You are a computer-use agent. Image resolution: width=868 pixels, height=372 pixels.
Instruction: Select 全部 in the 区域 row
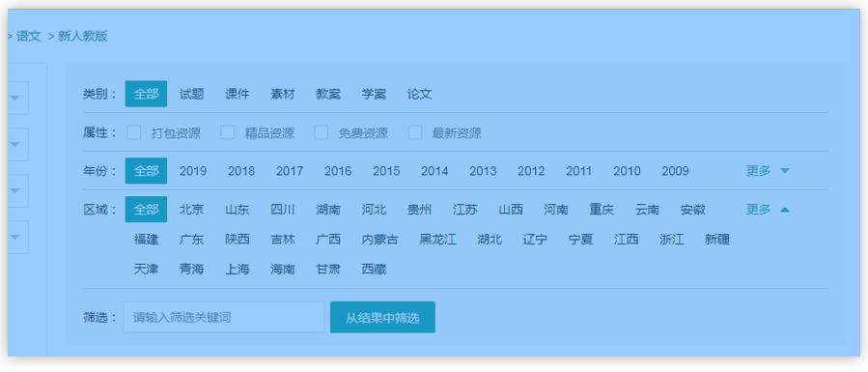(x=146, y=210)
